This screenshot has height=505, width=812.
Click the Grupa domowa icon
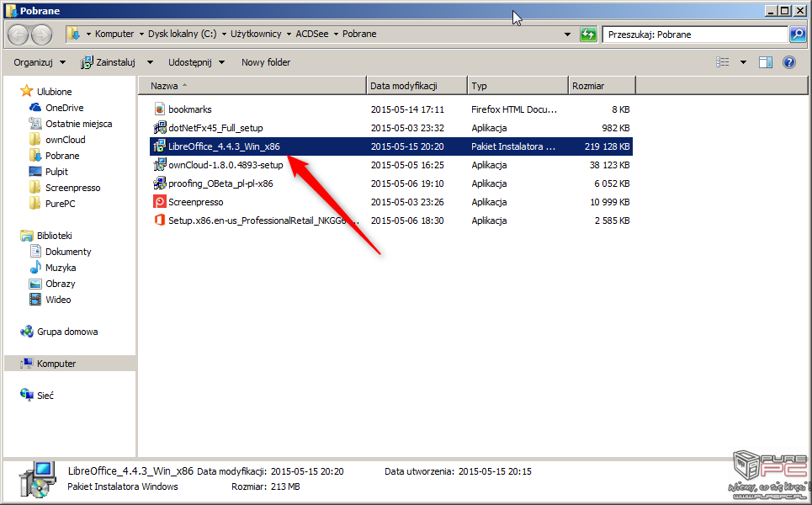pyautogui.click(x=26, y=332)
